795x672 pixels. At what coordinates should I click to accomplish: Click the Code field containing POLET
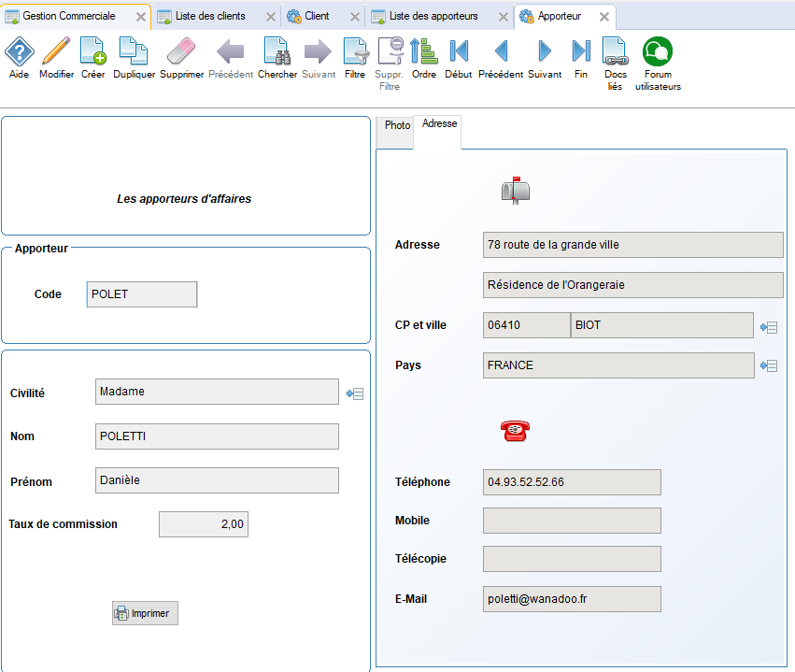(x=142, y=294)
